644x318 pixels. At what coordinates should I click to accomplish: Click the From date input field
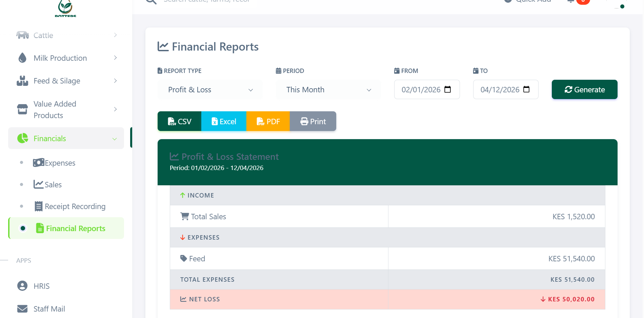click(x=420, y=90)
